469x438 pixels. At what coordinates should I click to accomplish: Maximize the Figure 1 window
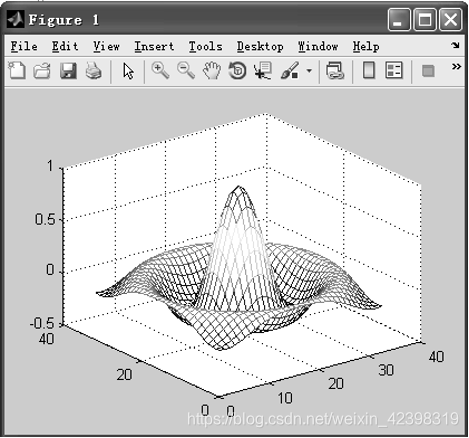click(425, 19)
